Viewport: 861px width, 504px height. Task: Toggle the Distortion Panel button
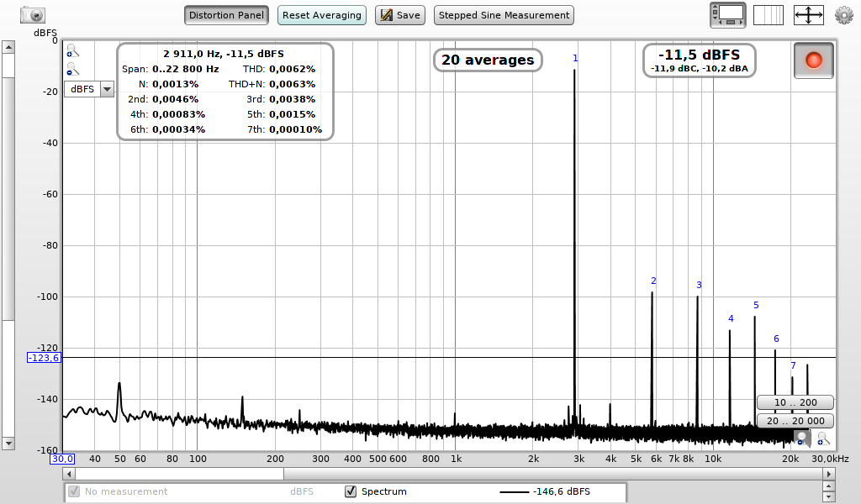[226, 15]
